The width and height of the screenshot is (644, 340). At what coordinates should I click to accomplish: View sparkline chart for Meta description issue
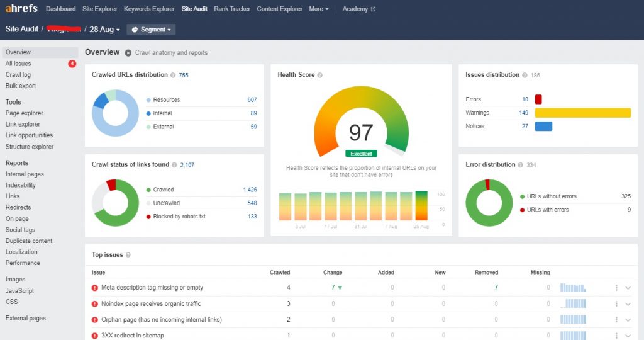[x=573, y=288]
